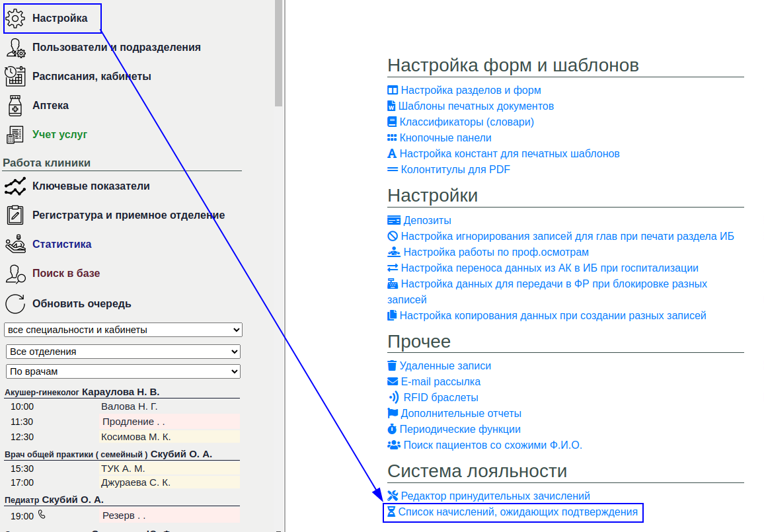Click the Обновить очередь refresh icon
The image size is (764, 532).
click(15, 304)
